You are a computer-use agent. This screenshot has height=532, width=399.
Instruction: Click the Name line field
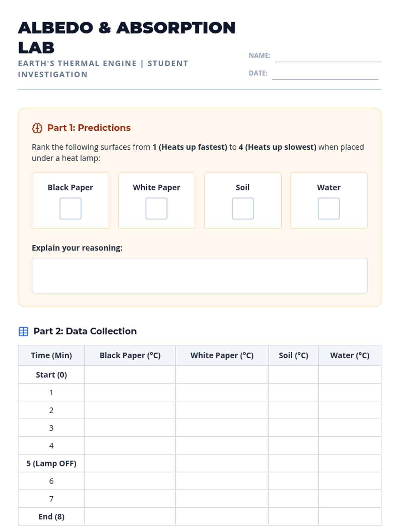[328, 57]
